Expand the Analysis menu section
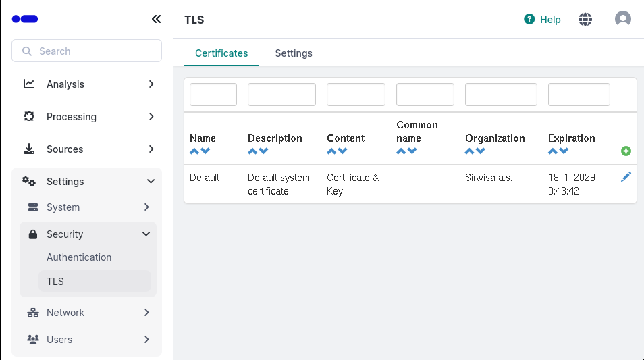The image size is (644, 360). [x=86, y=84]
